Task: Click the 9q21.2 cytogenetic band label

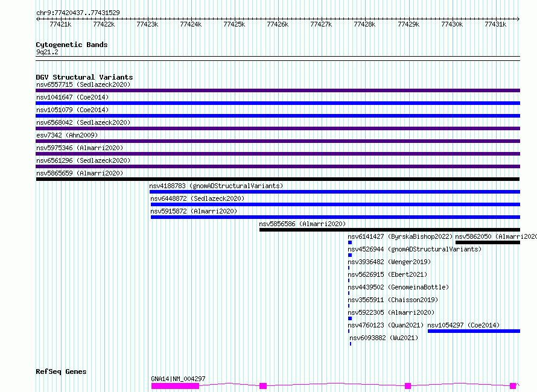Action: click(47, 52)
